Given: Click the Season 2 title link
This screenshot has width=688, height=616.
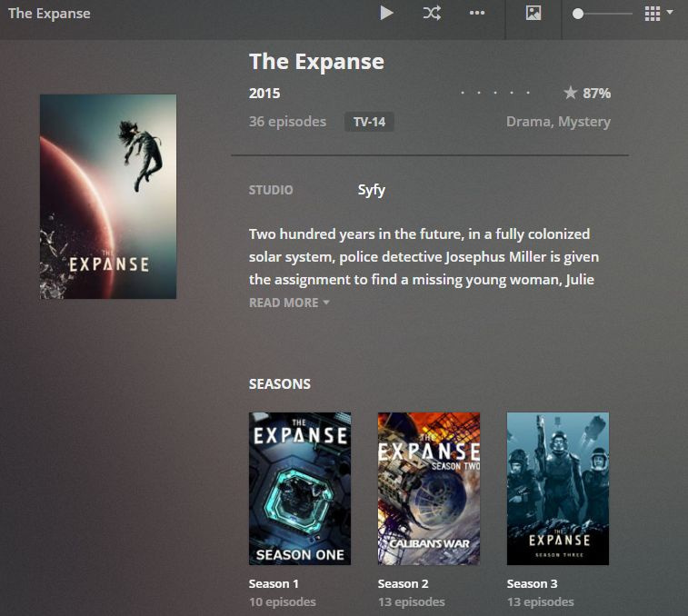Looking at the screenshot, I should pyautogui.click(x=403, y=584).
